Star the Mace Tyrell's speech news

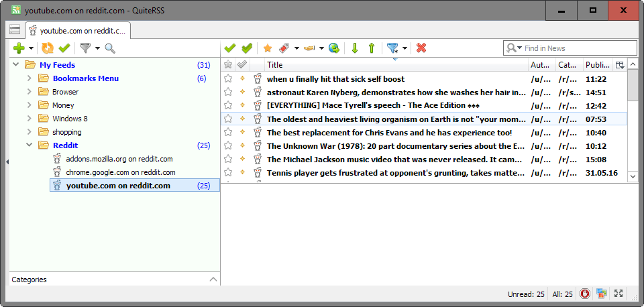(x=228, y=105)
